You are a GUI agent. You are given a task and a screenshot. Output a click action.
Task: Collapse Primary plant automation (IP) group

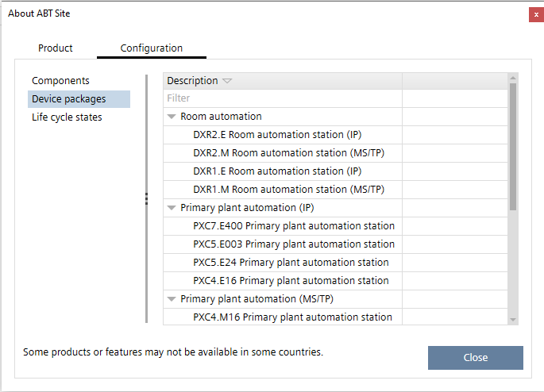tap(172, 208)
